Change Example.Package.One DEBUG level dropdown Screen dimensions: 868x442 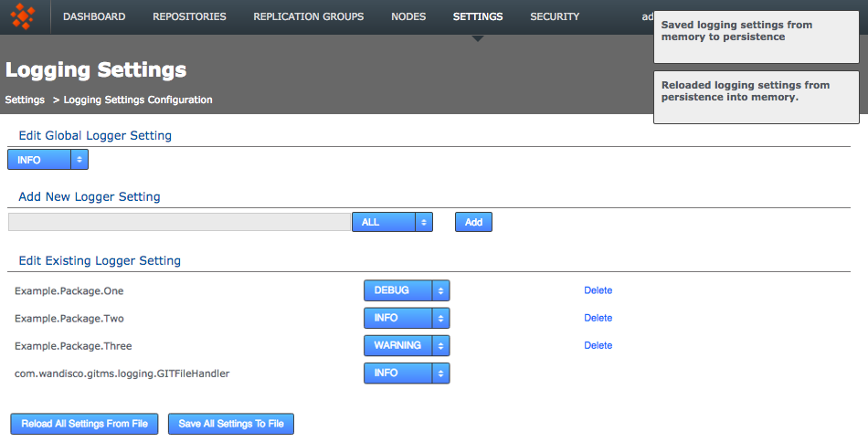pyautogui.click(x=407, y=290)
